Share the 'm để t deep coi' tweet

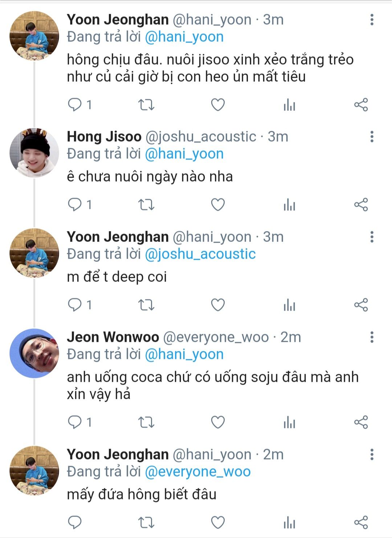click(x=361, y=305)
